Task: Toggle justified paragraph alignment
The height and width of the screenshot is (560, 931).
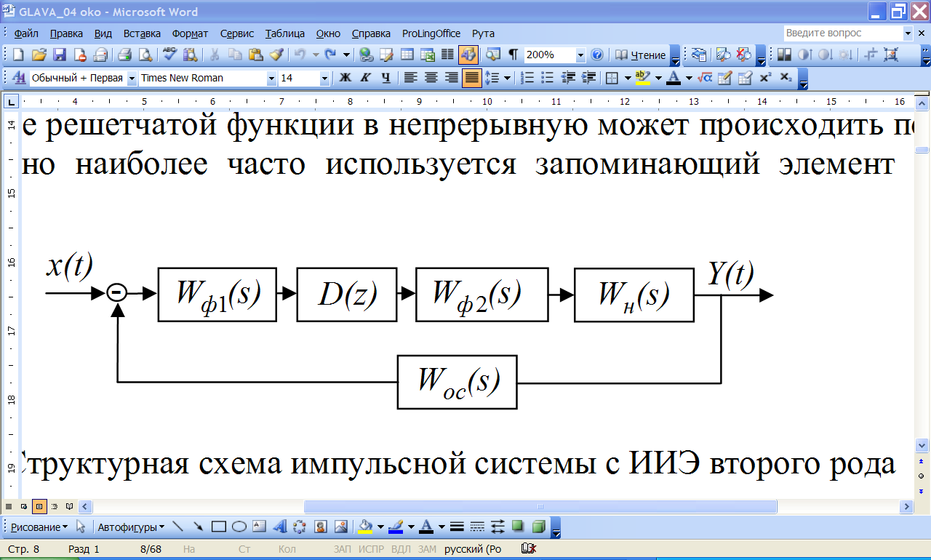Action: pyautogui.click(x=471, y=78)
